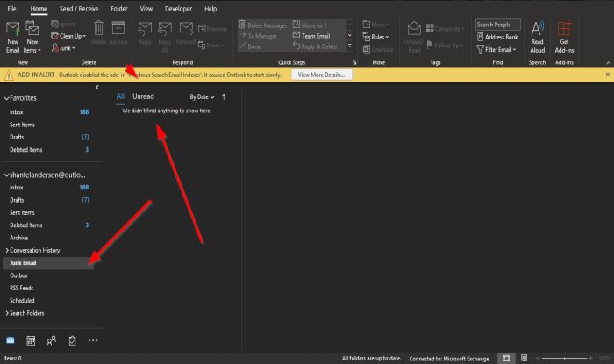The image size is (614, 364).
Task: Open the Filter Email dropdown
Action: coord(496,49)
